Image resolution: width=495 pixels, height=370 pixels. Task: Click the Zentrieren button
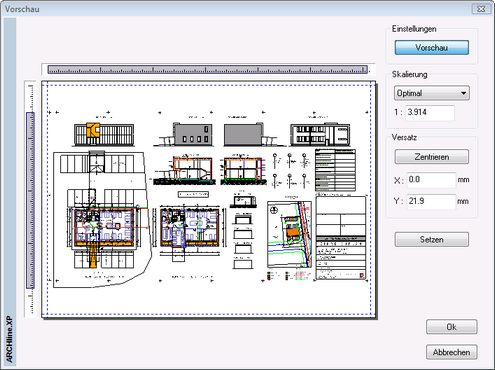click(x=432, y=157)
